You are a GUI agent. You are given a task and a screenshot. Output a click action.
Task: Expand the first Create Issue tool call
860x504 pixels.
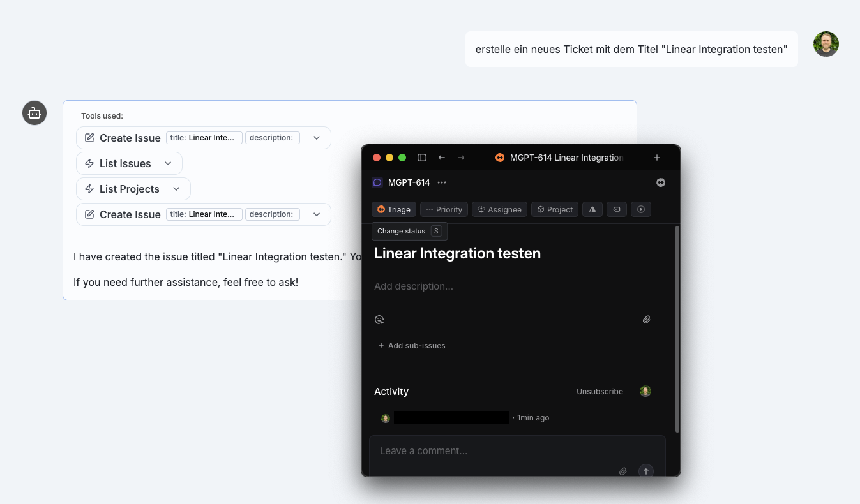[x=317, y=138]
